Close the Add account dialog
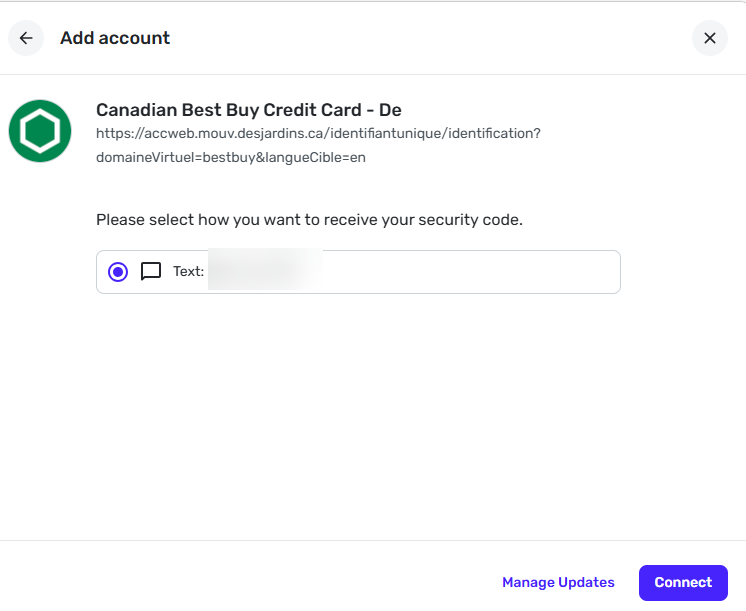The image size is (746, 611). point(710,38)
